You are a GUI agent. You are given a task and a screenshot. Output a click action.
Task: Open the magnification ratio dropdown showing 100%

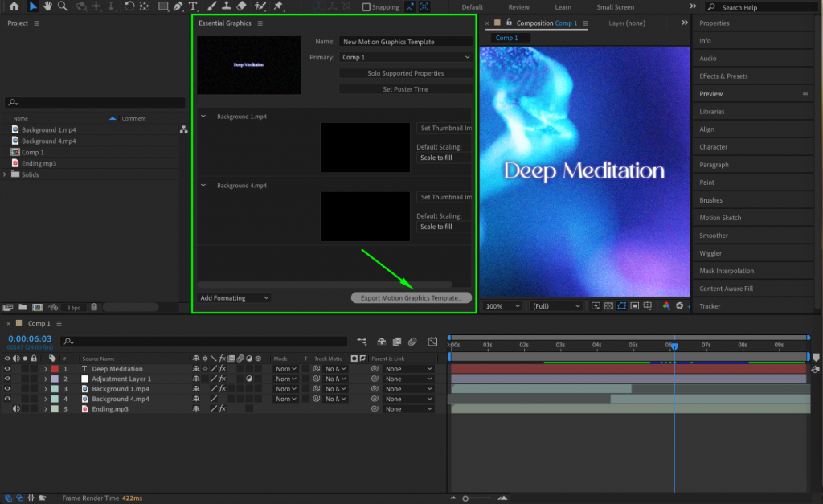(500, 305)
